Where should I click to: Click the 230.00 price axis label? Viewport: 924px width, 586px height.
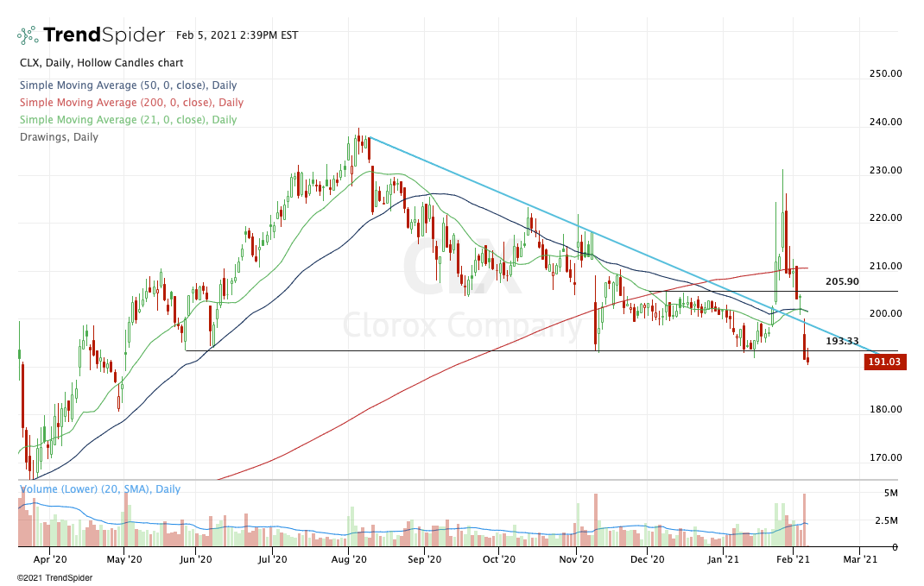tap(885, 170)
